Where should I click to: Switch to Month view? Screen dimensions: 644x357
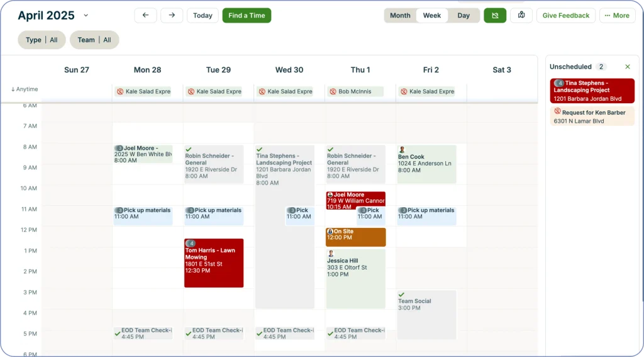(x=400, y=15)
